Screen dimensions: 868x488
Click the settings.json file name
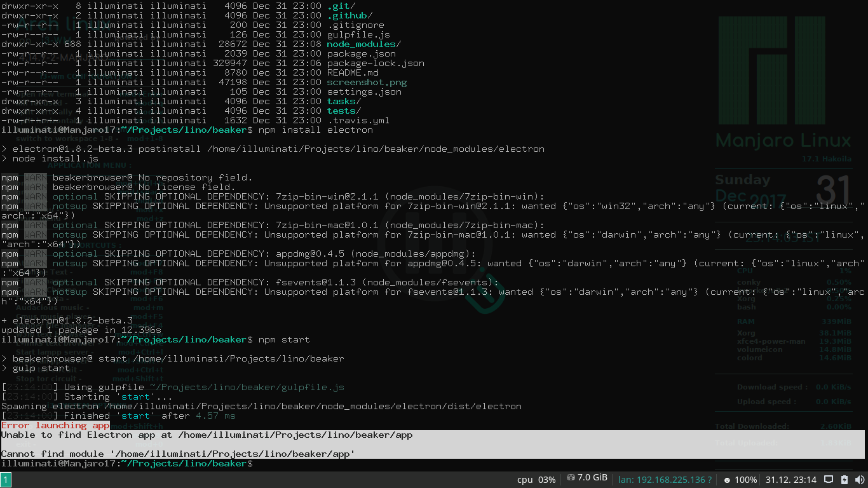(364, 91)
